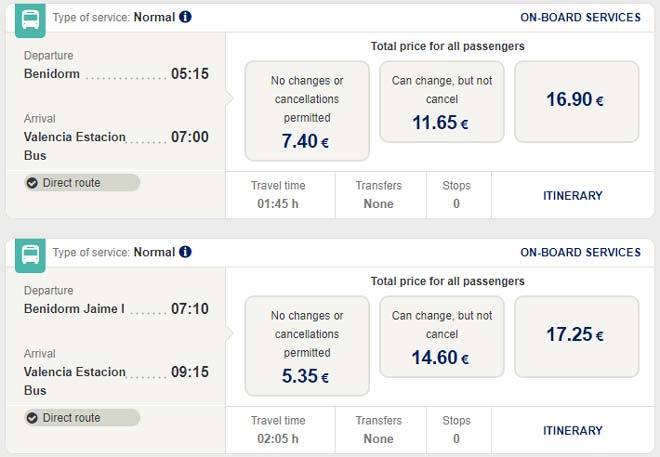Select the 5.35 € non-changeable fare
This screenshot has height=457, width=660.
click(307, 346)
